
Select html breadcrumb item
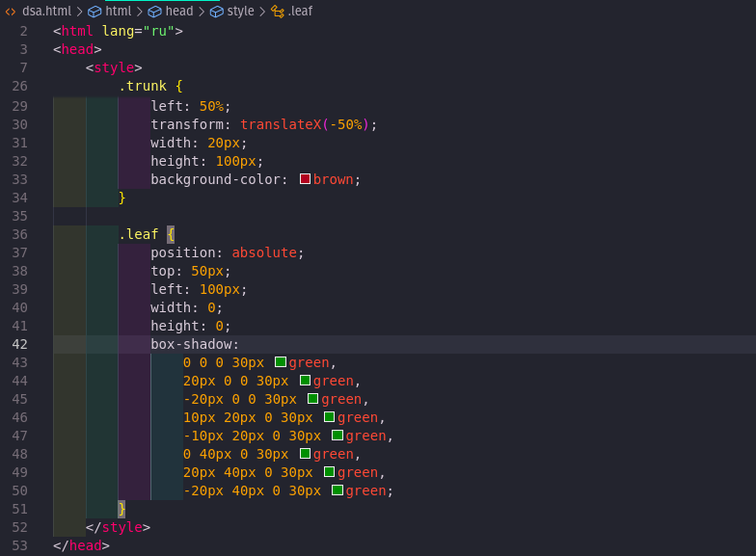[118, 12]
